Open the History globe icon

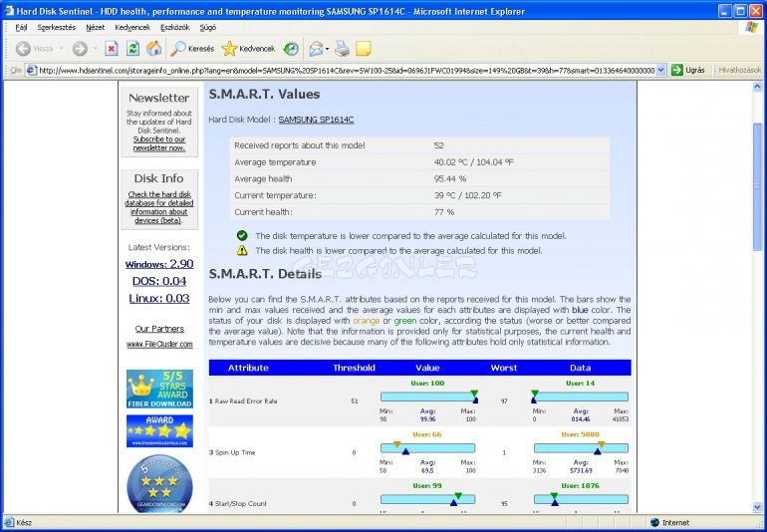pyautogui.click(x=291, y=49)
